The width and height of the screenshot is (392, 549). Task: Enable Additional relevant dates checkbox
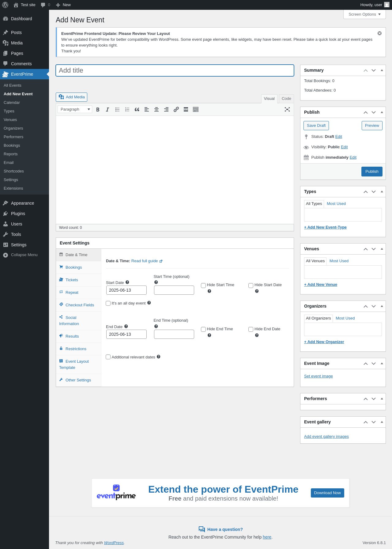click(108, 357)
